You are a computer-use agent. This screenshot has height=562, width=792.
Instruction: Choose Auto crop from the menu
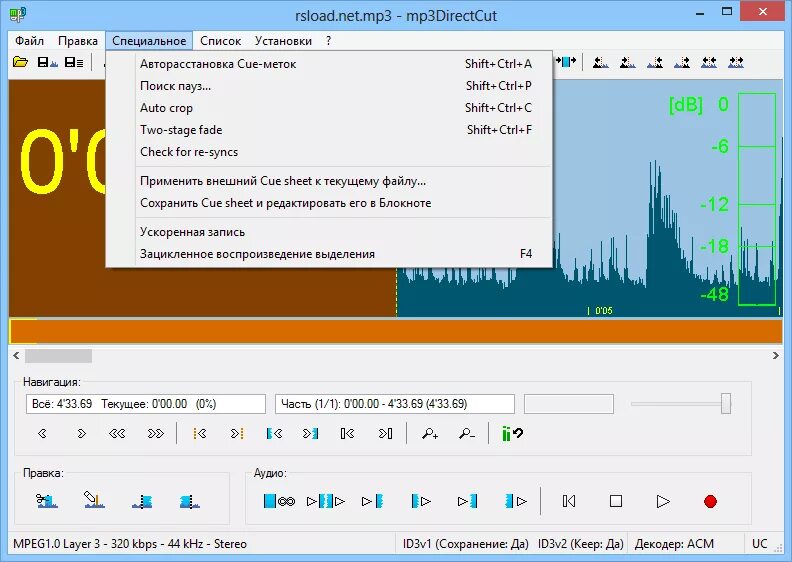point(329,108)
